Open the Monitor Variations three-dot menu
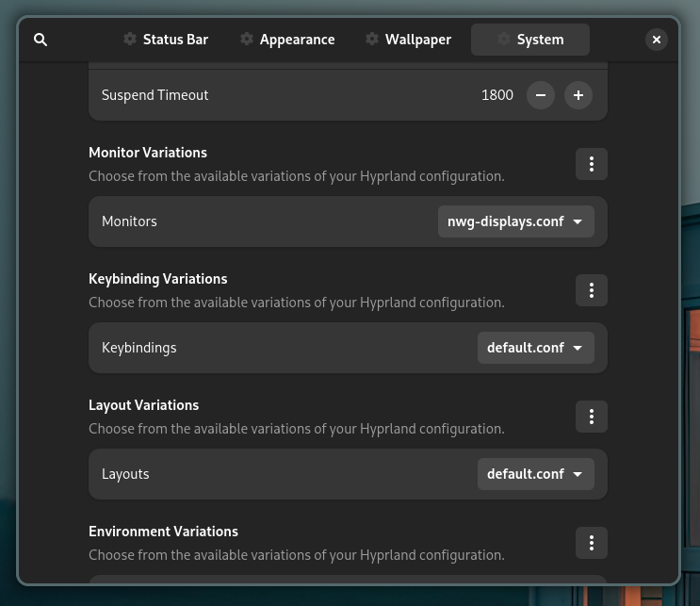Viewport: 700px width, 606px height. pos(591,164)
